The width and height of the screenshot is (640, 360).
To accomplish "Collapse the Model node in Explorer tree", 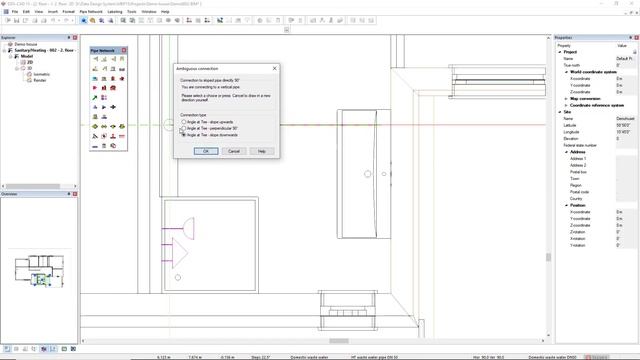I will (11, 56).
